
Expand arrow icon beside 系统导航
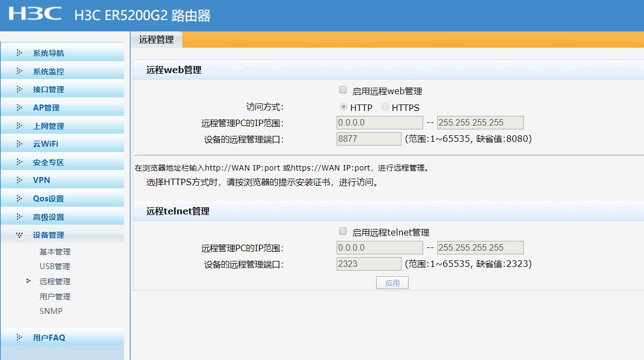click(19, 53)
